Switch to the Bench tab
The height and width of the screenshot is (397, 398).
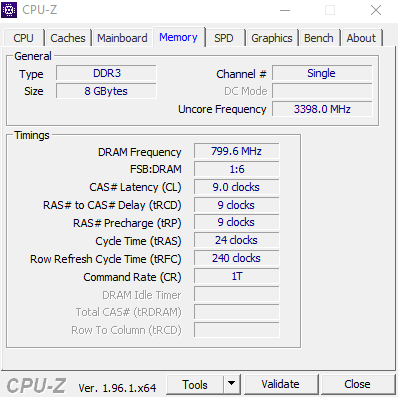tap(319, 38)
